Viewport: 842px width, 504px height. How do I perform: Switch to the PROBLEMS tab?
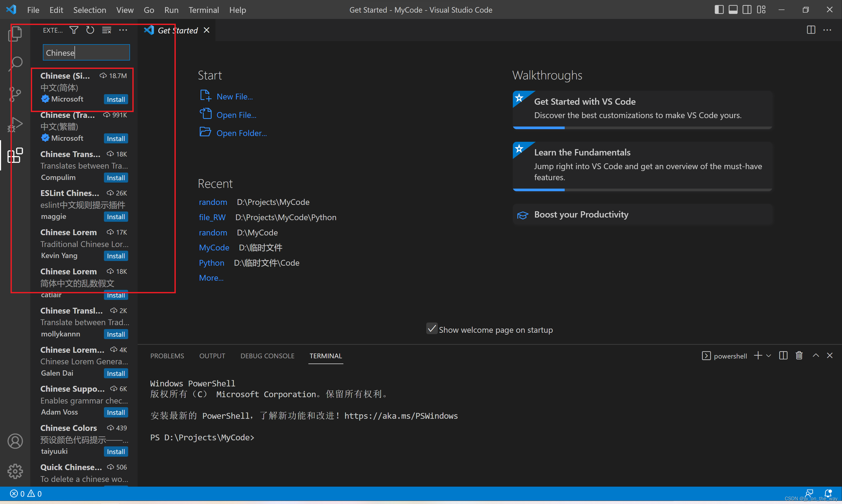[x=167, y=356]
